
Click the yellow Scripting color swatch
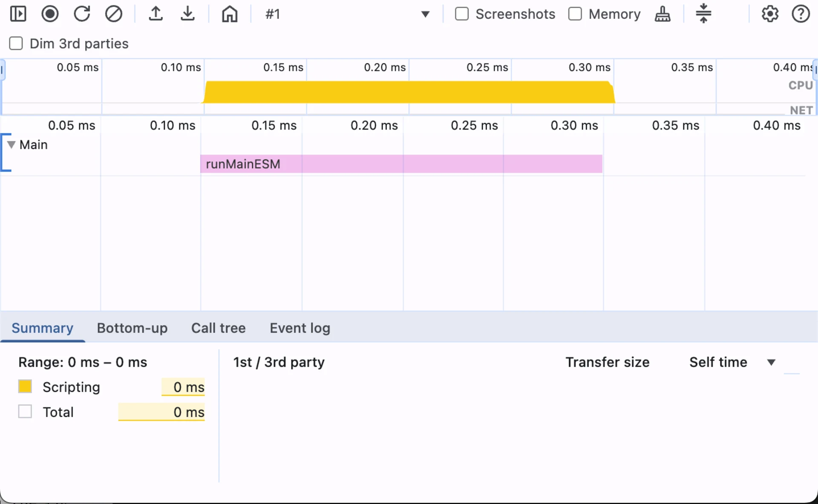pos(25,386)
